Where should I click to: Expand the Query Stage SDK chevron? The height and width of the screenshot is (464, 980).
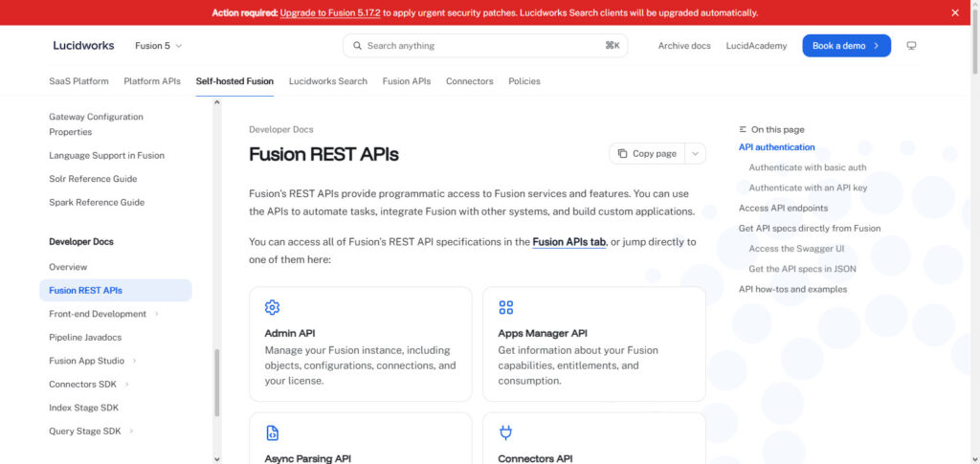(x=131, y=431)
